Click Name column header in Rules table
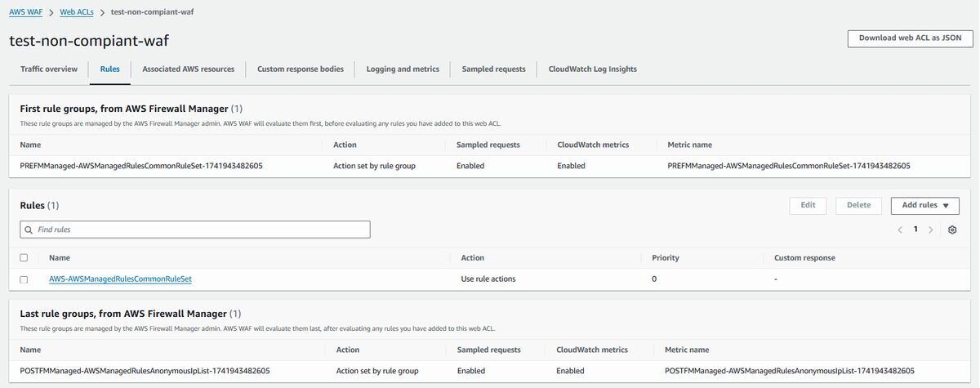980x388 pixels. 59,258
